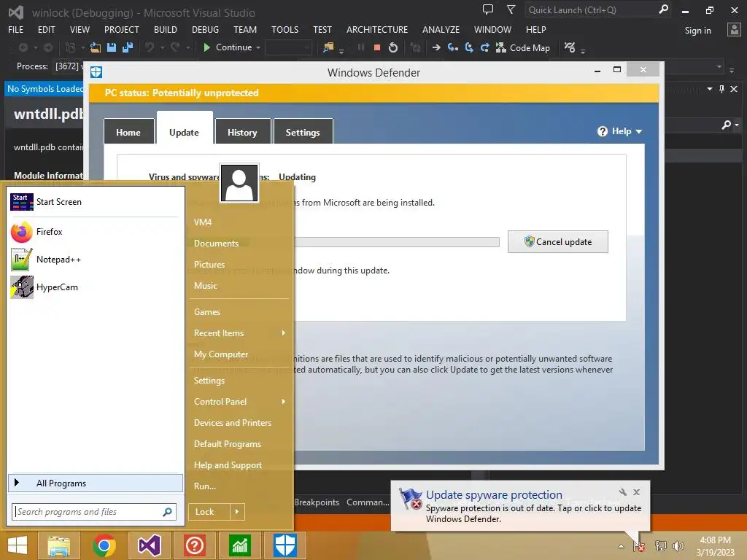Click the Show Next Statement arrow icon

[436, 47]
